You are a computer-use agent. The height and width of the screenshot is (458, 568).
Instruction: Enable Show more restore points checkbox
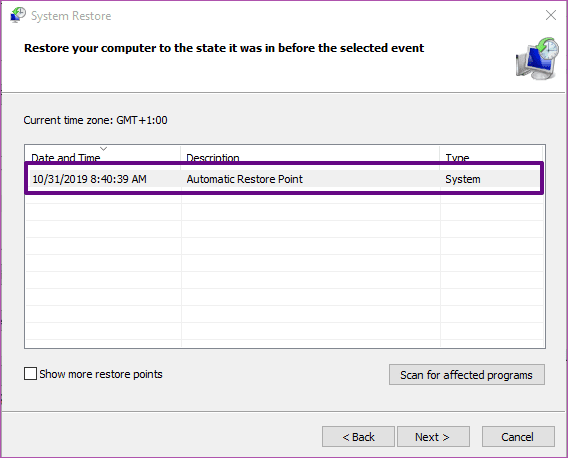tap(30, 374)
